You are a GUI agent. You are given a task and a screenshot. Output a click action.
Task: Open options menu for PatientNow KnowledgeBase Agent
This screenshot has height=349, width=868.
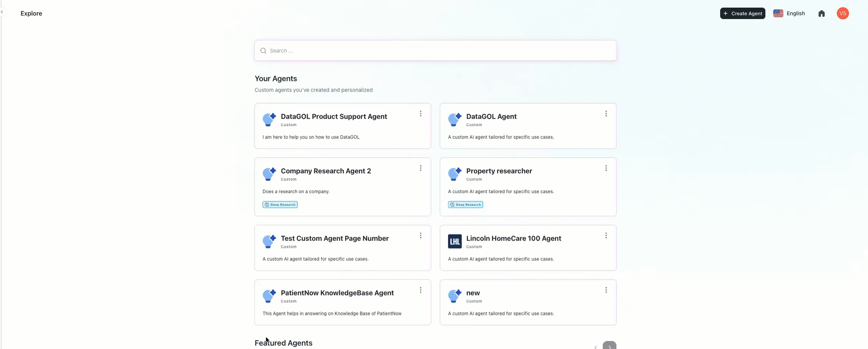click(420, 290)
